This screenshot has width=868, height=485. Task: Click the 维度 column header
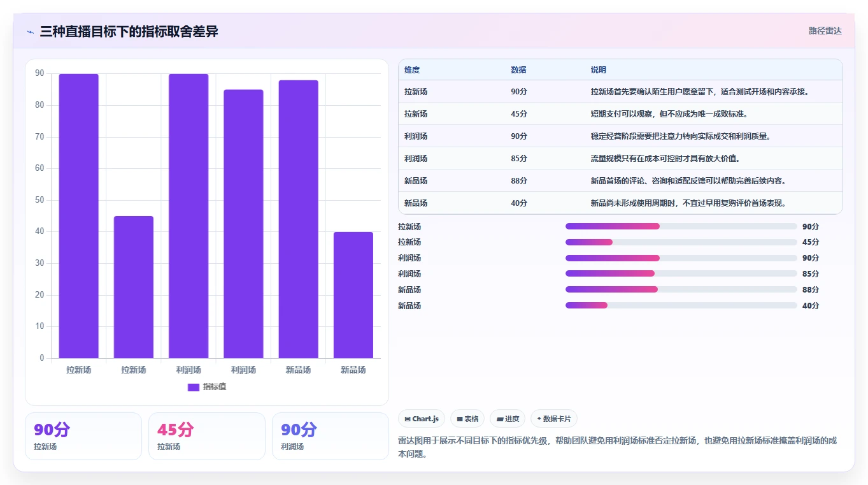point(412,70)
